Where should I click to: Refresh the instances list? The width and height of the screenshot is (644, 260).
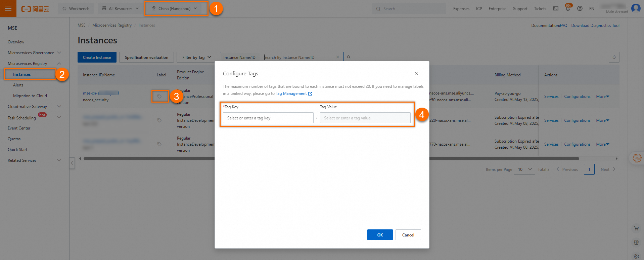click(614, 57)
